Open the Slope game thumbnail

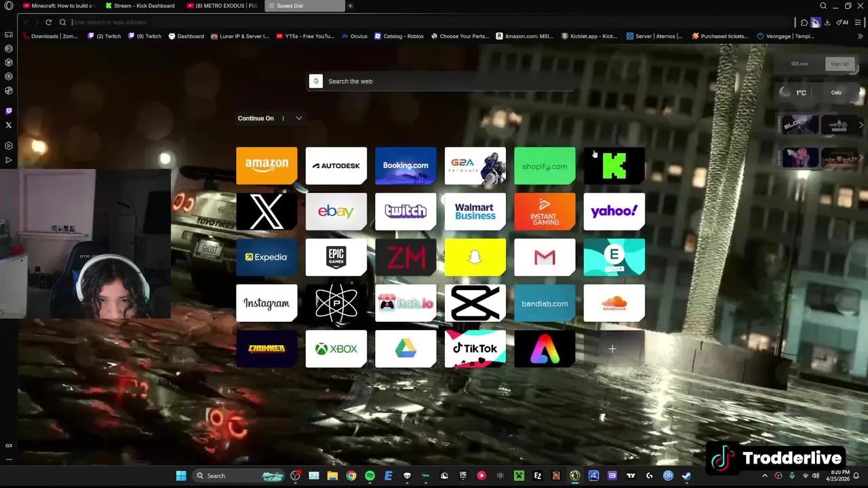(800, 125)
